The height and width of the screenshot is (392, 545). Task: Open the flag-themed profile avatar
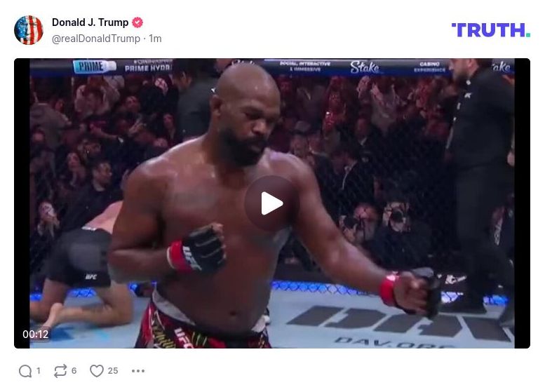[x=29, y=30]
